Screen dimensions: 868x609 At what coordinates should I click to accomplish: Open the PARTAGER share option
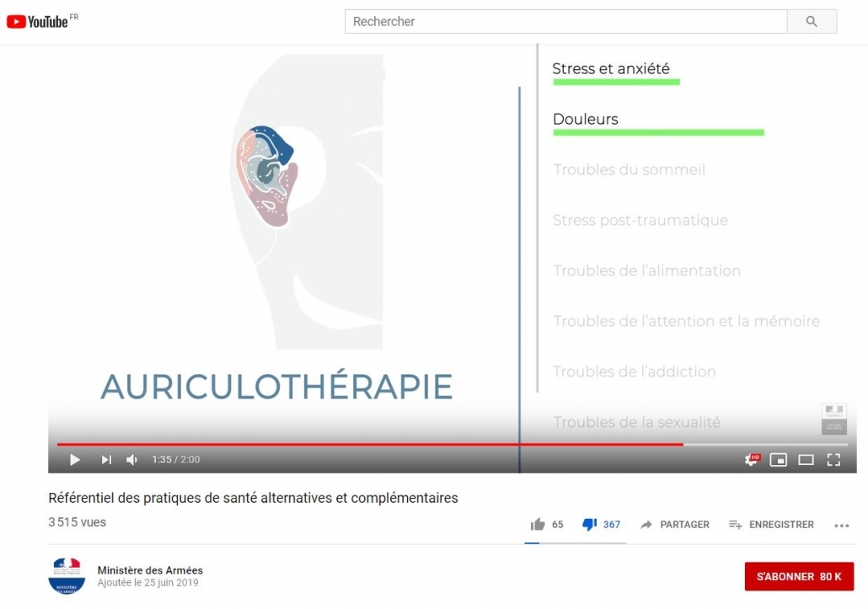[675, 525]
